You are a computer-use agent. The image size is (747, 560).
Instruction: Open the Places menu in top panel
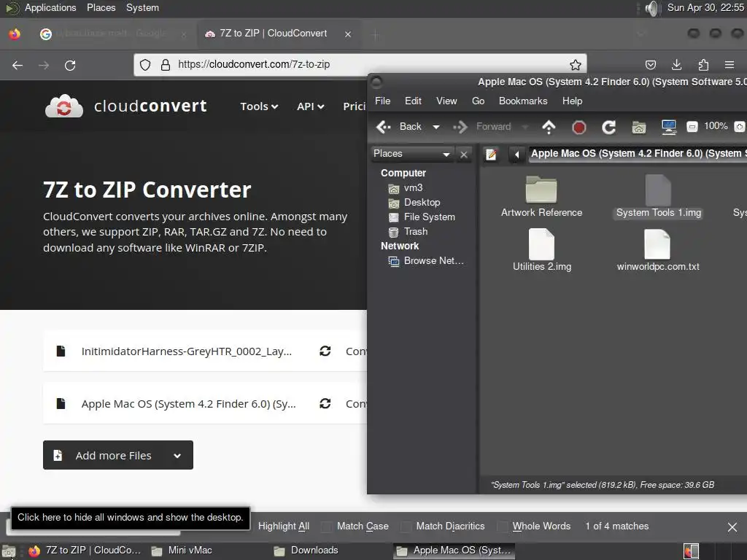point(101,7)
